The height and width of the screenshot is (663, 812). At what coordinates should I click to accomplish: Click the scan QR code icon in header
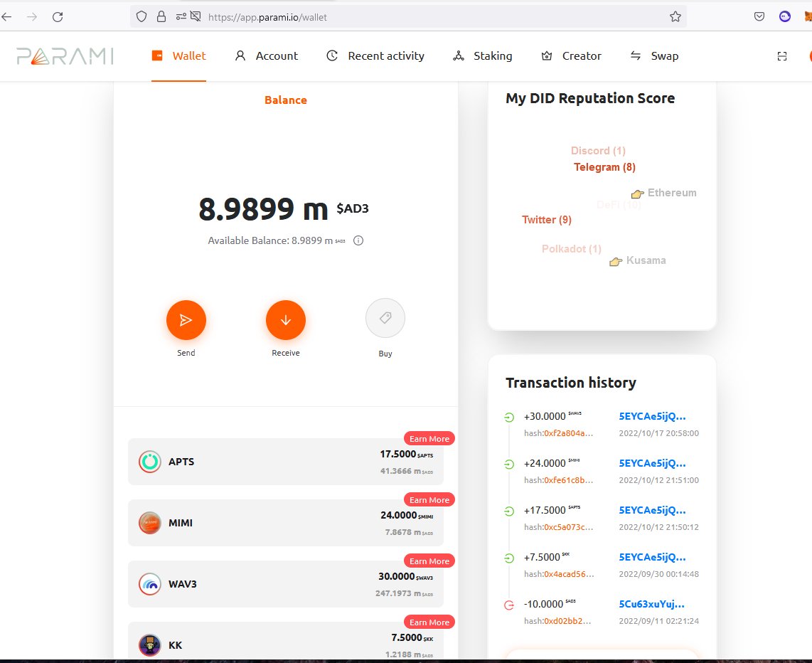[782, 56]
